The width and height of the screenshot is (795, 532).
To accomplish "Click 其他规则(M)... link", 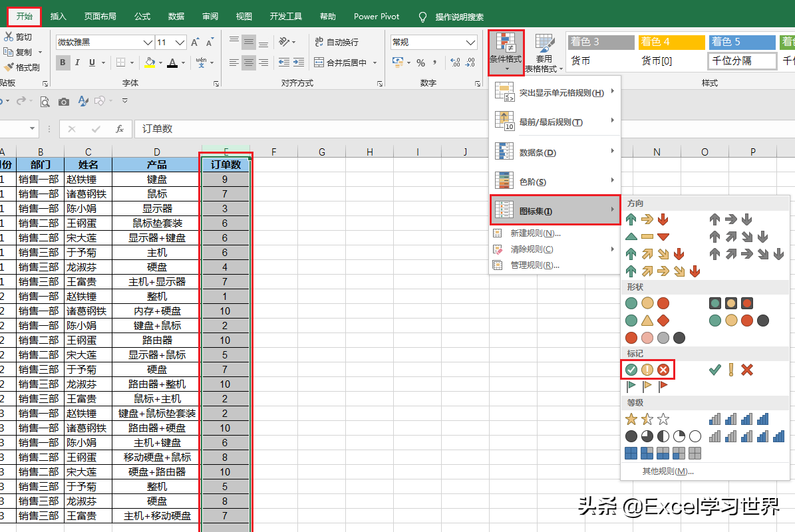I will tap(668, 471).
